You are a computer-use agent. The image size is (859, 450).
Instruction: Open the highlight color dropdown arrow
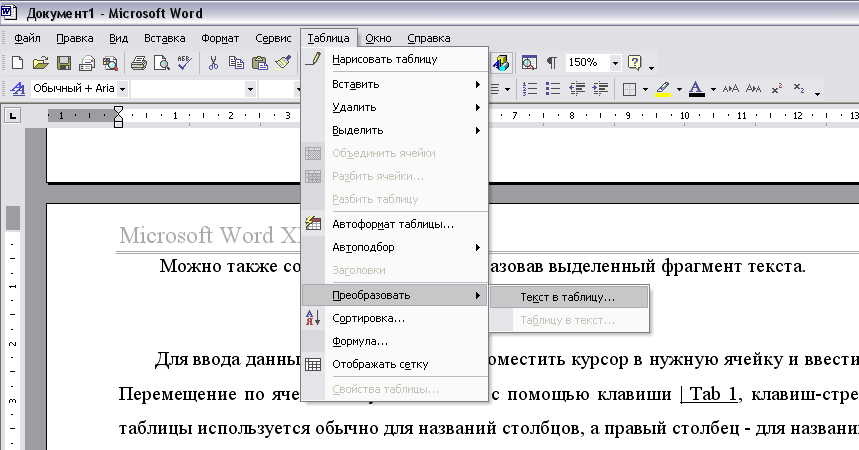tap(679, 89)
